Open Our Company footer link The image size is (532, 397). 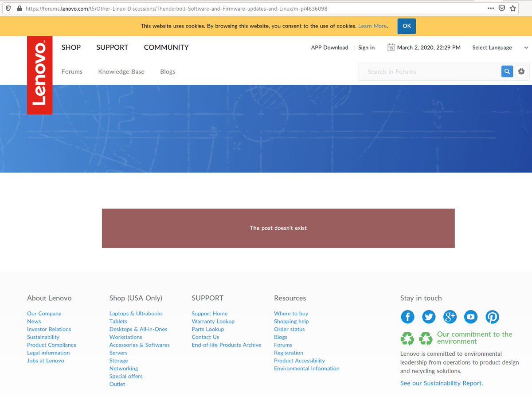click(44, 313)
